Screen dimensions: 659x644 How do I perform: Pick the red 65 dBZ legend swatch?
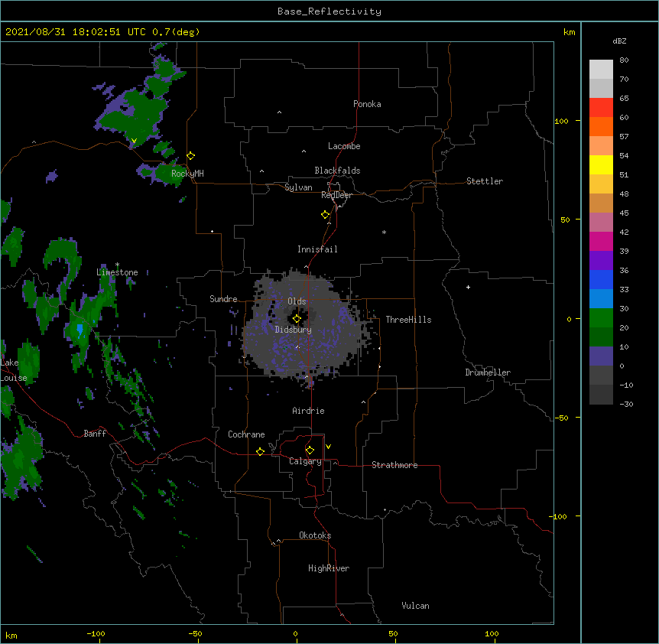pos(601,107)
